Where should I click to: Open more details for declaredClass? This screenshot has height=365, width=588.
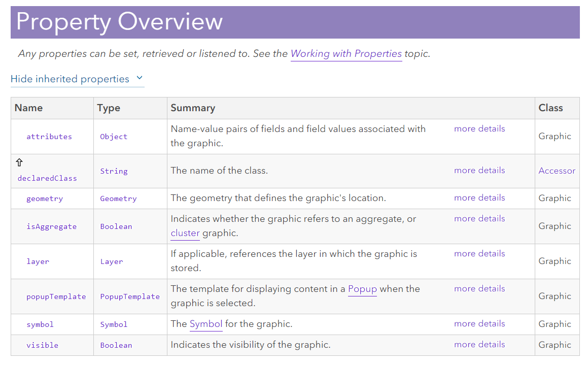(x=479, y=170)
